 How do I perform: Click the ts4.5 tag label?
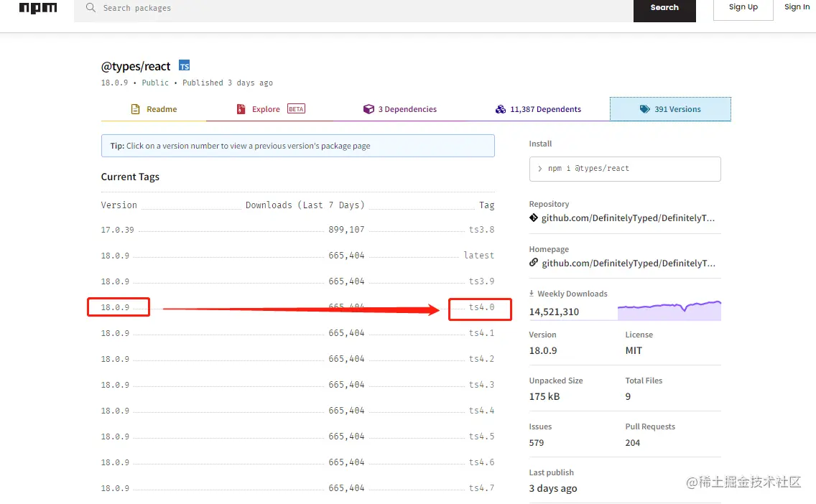[x=481, y=437]
